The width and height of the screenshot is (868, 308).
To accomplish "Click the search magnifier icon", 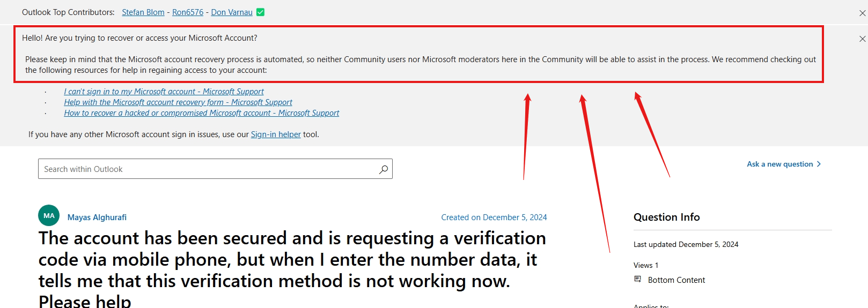I will coord(384,169).
